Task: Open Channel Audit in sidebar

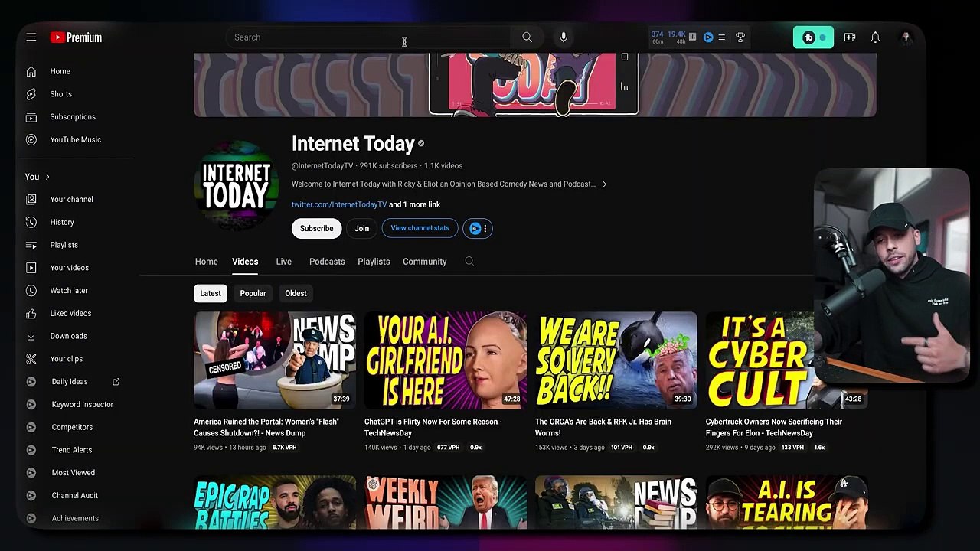Action: [x=75, y=495]
